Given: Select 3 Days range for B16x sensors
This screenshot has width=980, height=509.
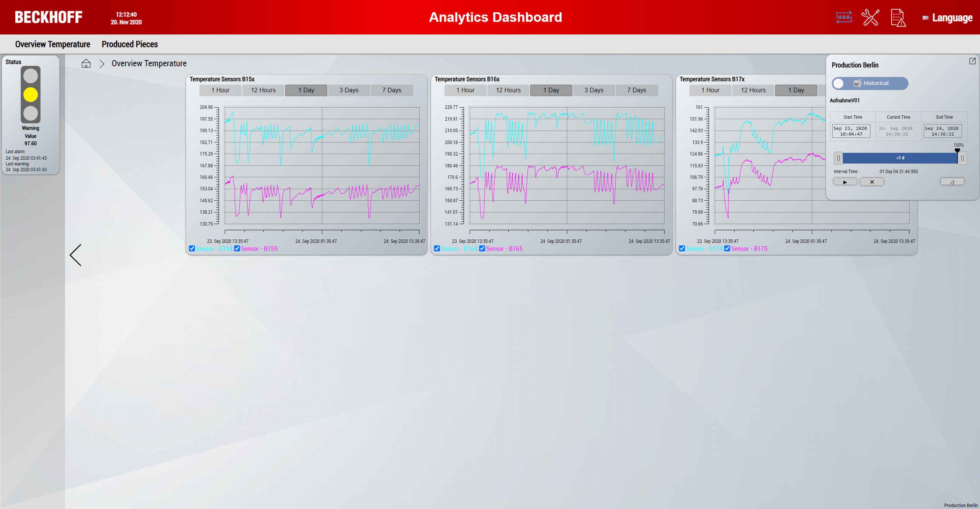Looking at the screenshot, I should (594, 90).
